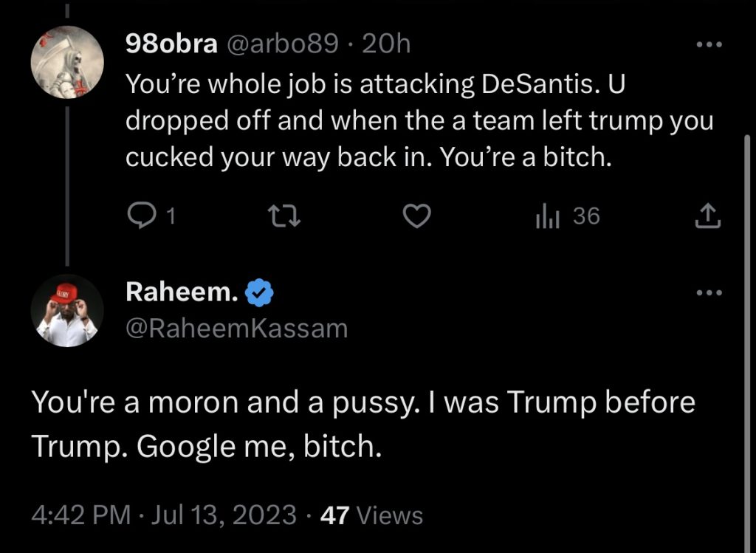Open Raheem's profile avatar with red cap

pos(66,311)
